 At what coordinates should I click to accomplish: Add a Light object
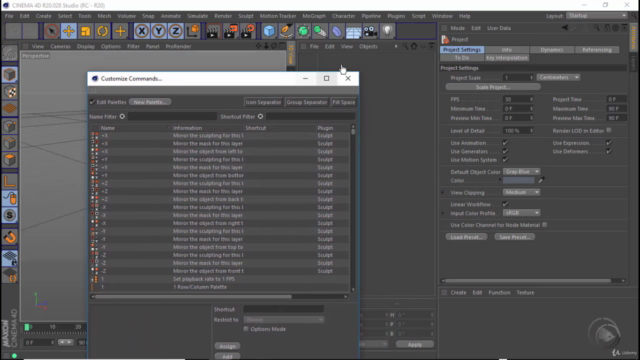pos(387,31)
